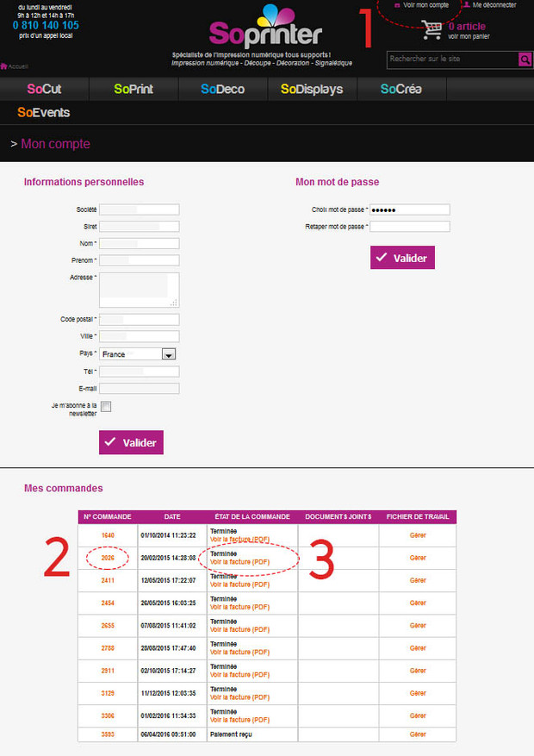Click the Retaper mot de passe field
The width and height of the screenshot is (534, 756).
point(410,226)
